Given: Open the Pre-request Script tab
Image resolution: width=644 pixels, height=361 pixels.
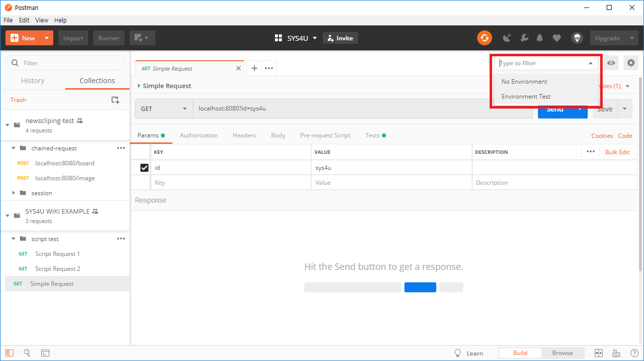Looking at the screenshot, I should 325,135.
